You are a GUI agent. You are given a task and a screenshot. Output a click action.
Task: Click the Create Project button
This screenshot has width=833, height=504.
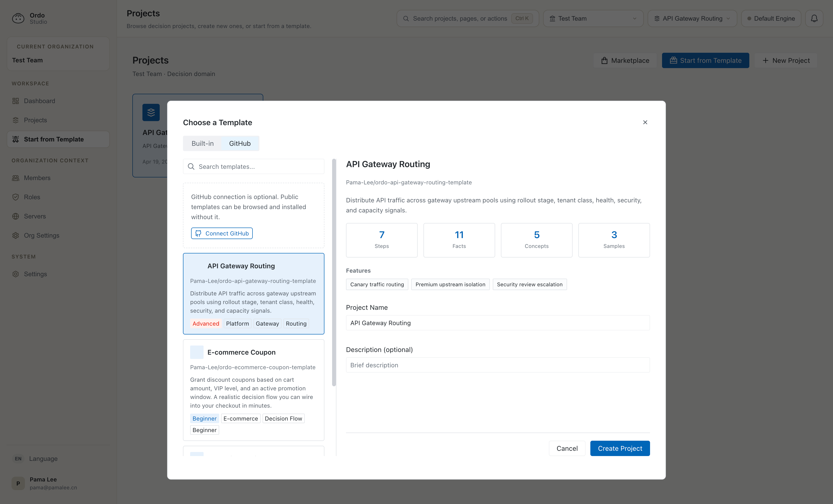[x=620, y=448]
